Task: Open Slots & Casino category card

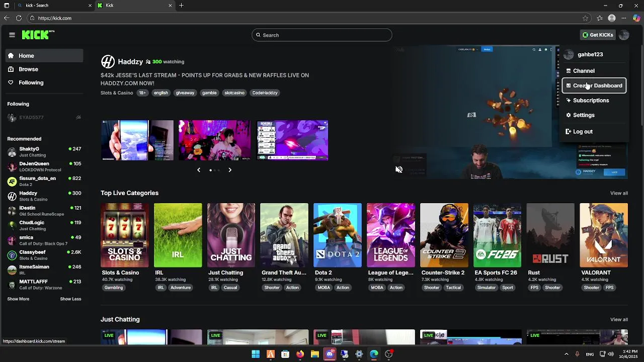Action: tap(125, 235)
